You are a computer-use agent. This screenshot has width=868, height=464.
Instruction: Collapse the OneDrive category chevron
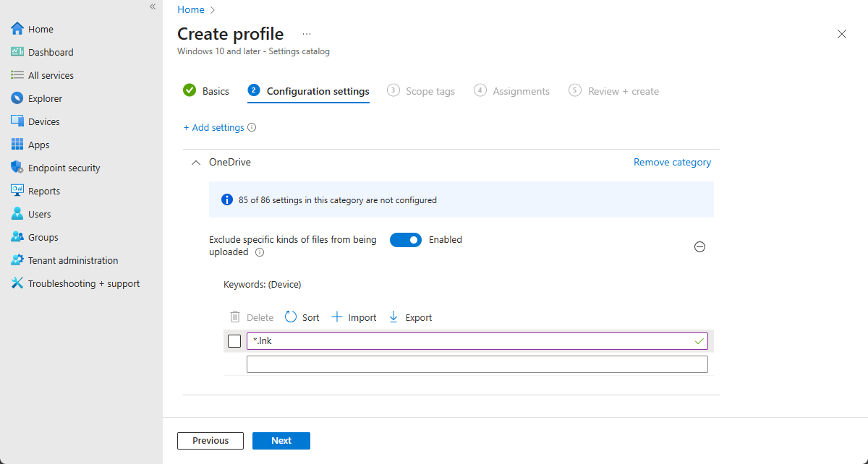tap(195, 163)
